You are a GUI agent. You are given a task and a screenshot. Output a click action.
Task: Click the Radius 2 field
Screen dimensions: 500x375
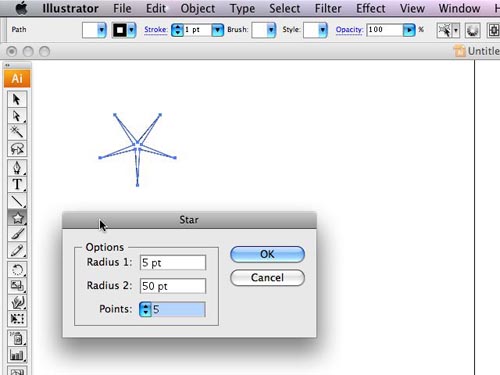[x=173, y=286]
